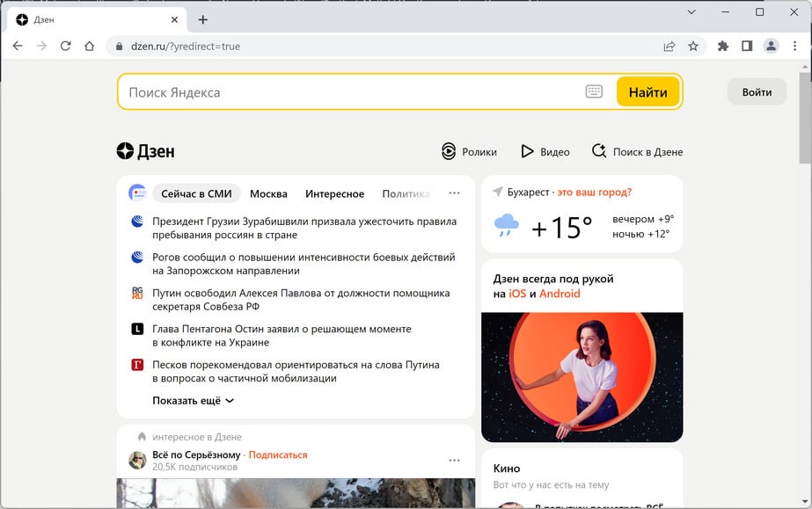Go back with the browser back arrow

coord(18,46)
